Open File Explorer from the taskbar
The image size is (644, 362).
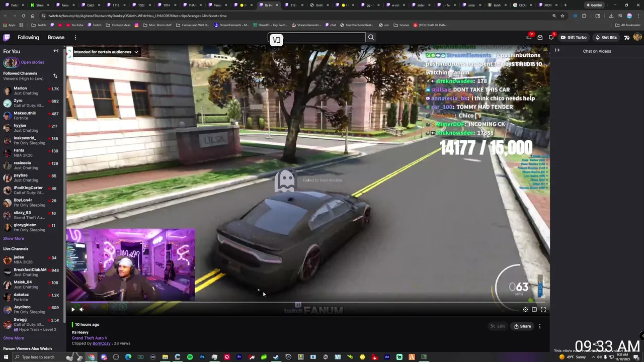pyautogui.click(x=165, y=357)
